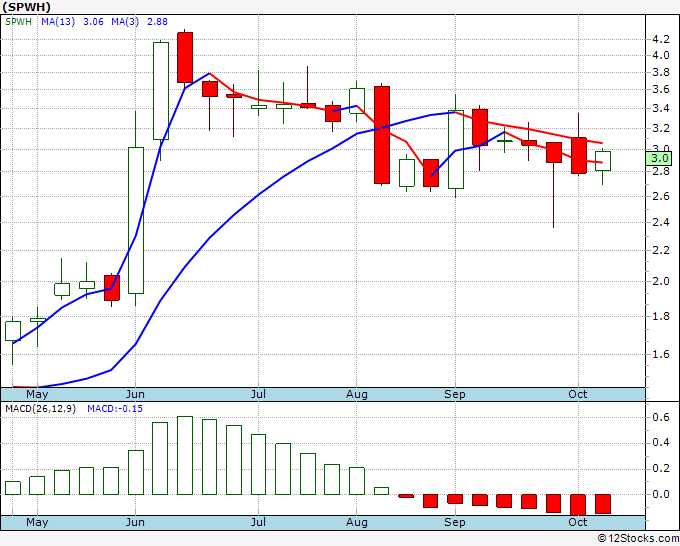Click the large red candlestick just after Aug
Image resolution: width=680 pixels, height=546 pixels.
pos(382,135)
